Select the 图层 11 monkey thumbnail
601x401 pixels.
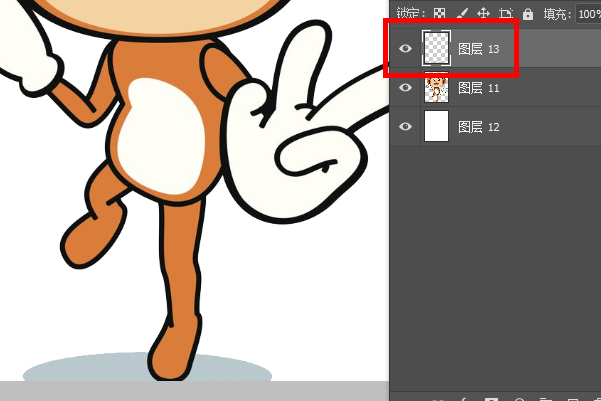[437, 87]
